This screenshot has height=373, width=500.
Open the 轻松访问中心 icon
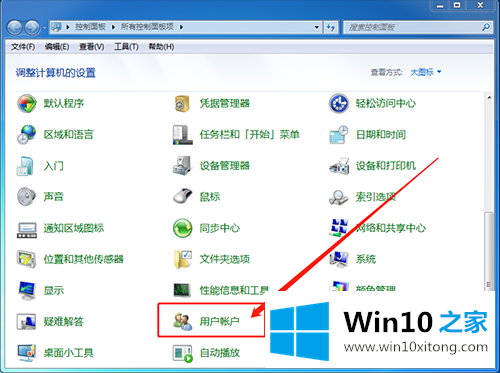coord(339,103)
